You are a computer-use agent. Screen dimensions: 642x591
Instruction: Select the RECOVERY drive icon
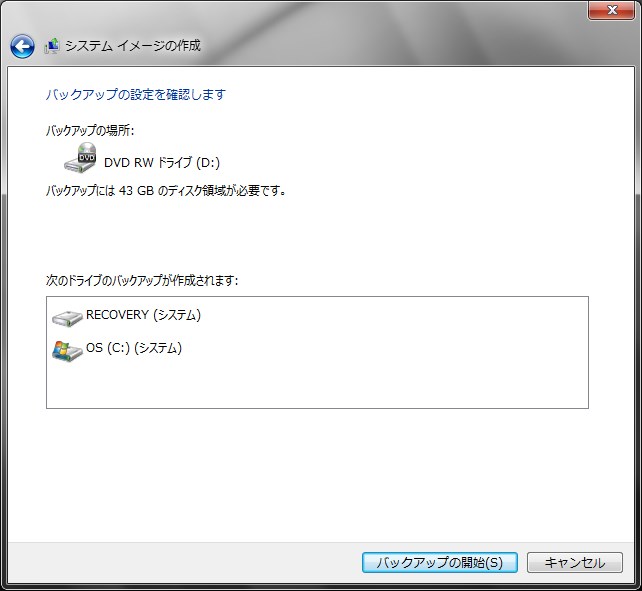click(67, 318)
